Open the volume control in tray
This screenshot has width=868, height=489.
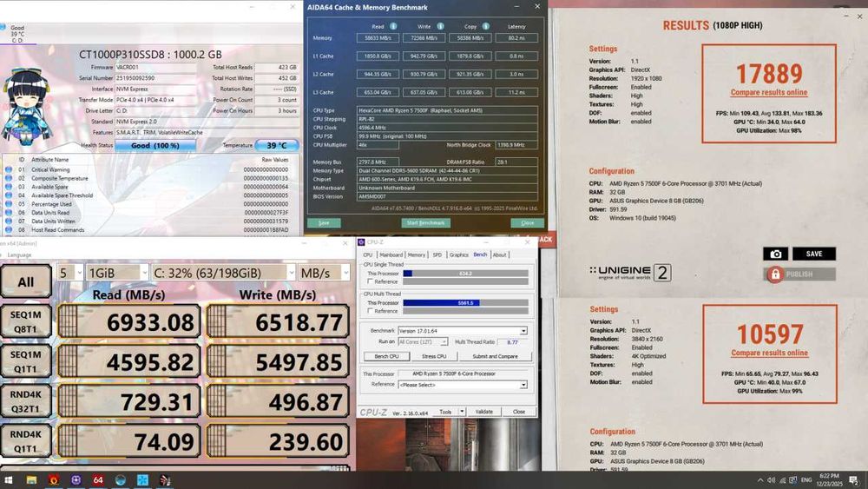coord(771,480)
